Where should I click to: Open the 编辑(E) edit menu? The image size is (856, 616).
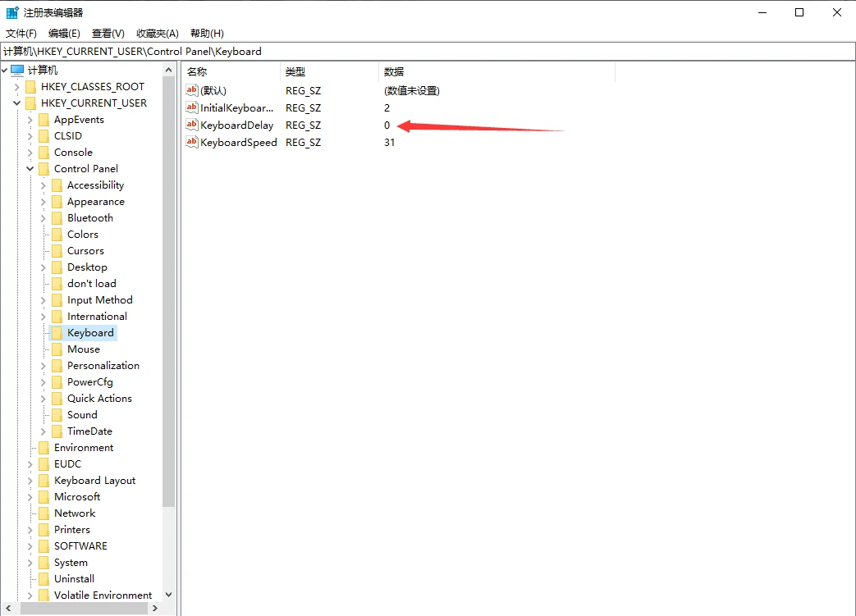[64, 33]
